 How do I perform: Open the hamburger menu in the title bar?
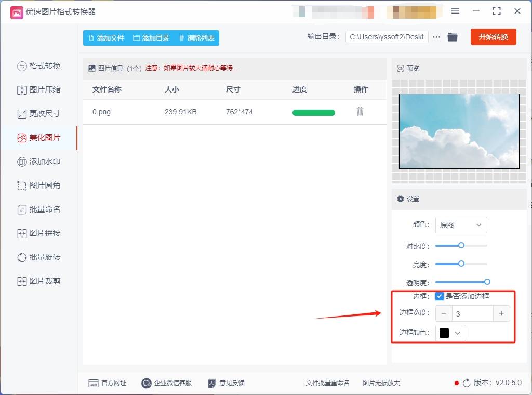[x=455, y=10]
